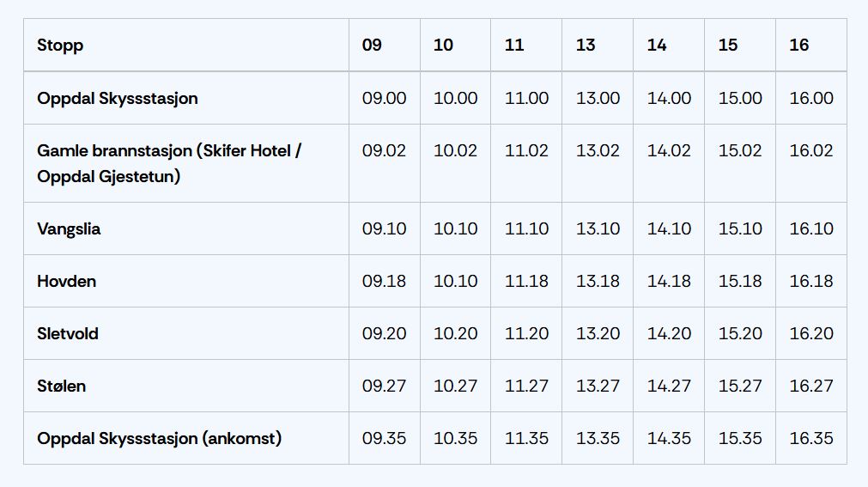Select the 16 column header
The height and width of the screenshot is (487, 868).
[x=798, y=46]
